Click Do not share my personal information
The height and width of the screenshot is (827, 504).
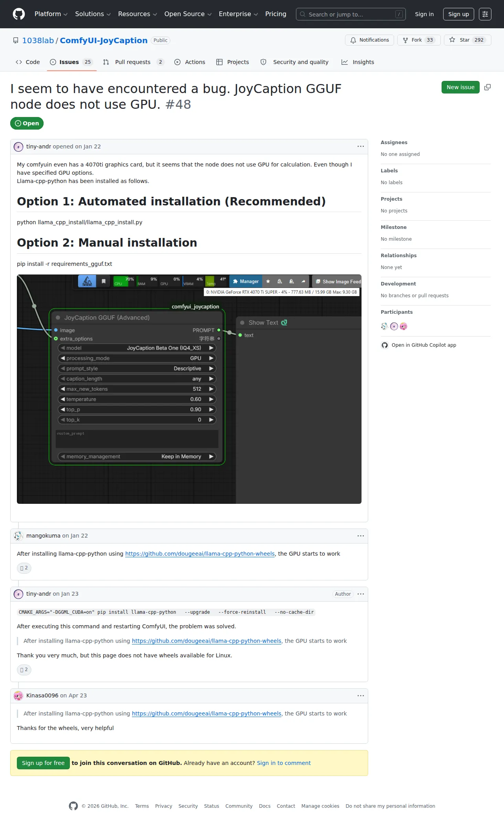(x=391, y=806)
